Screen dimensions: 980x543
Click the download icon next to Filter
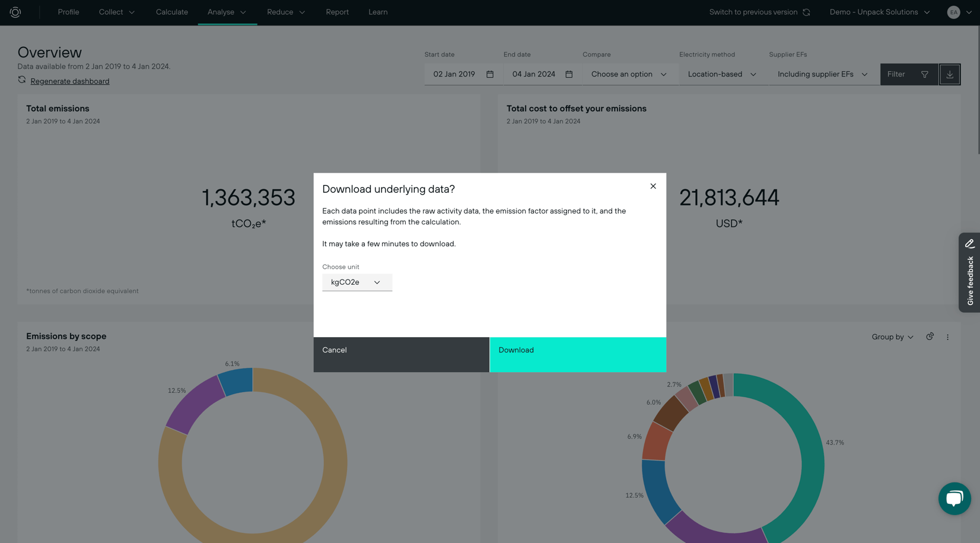[950, 74]
